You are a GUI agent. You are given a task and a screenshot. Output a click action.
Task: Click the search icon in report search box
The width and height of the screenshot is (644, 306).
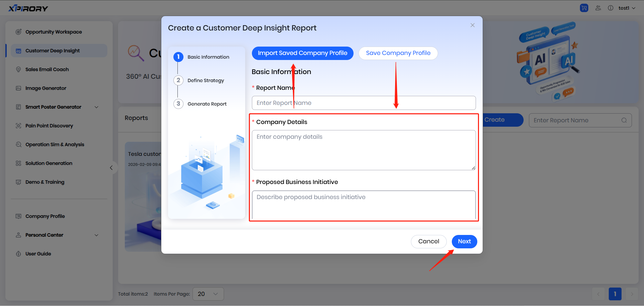pos(624,120)
